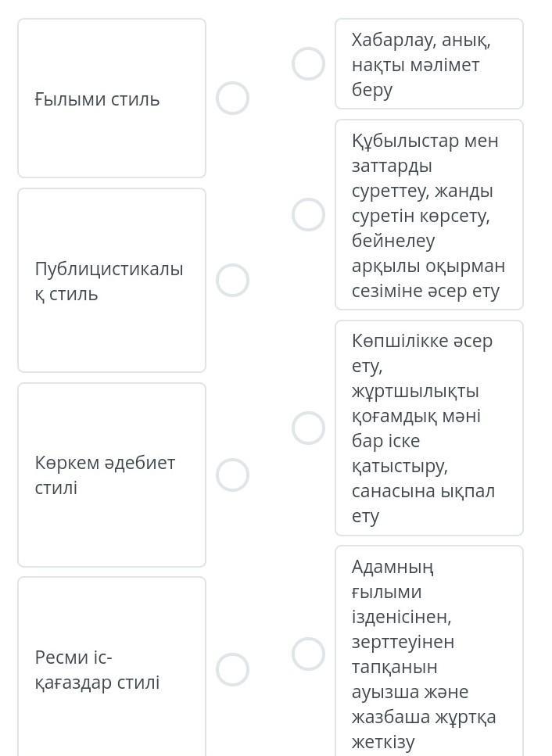
Task: Click the text 'санасына ықпал ету'
Action: coord(423,503)
